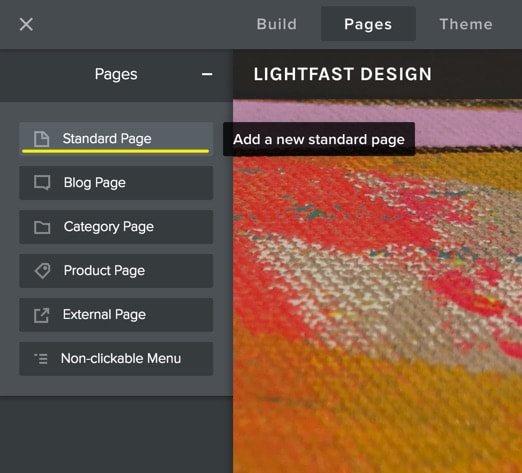Close the editor with the X icon
This screenshot has height=473, width=522.
click(x=26, y=24)
